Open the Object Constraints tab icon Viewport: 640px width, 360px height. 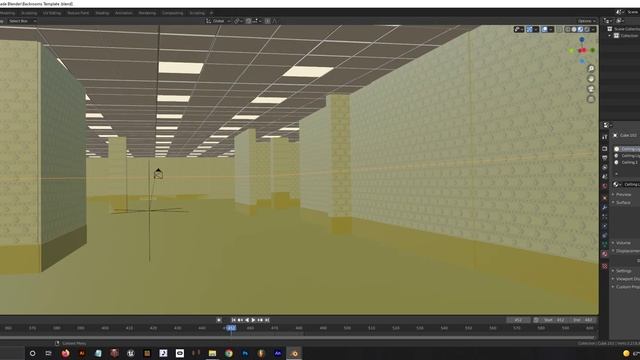pyautogui.click(x=604, y=236)
